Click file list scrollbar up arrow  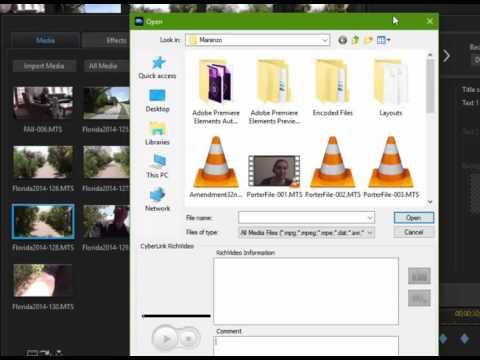tap(430, 54)
